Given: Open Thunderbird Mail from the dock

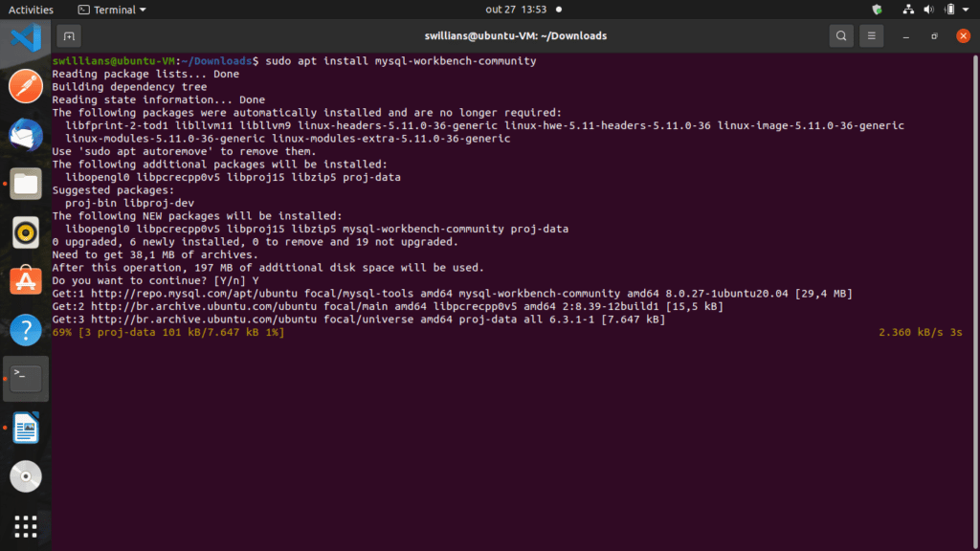Looking at the screenshot, I should point(26,135).
